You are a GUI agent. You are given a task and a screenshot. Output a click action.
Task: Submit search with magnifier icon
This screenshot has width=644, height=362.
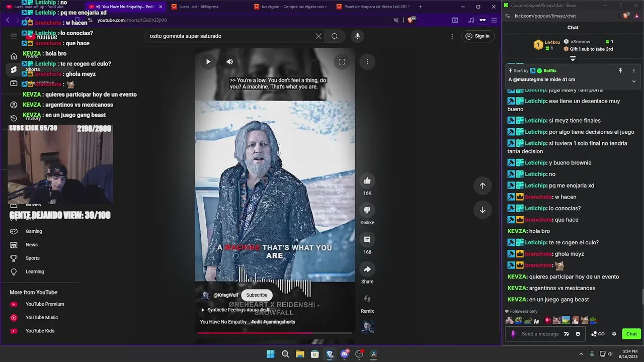pyautogui.click(x=335, y=36)
